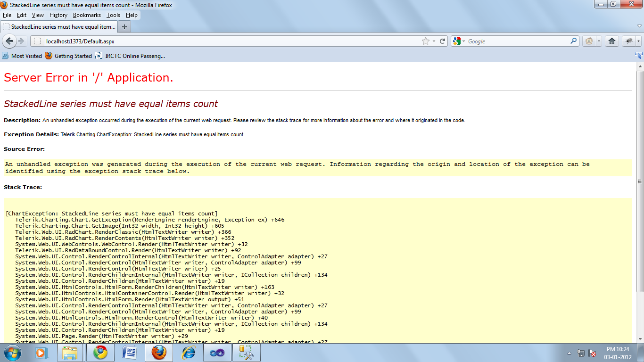Image resolution: width=644 pixels, height=362 pixels.
Task: Click the "Telerik.Web.UI.RadDataBoundControl.Render" trace line
Action: coord(128,250)
